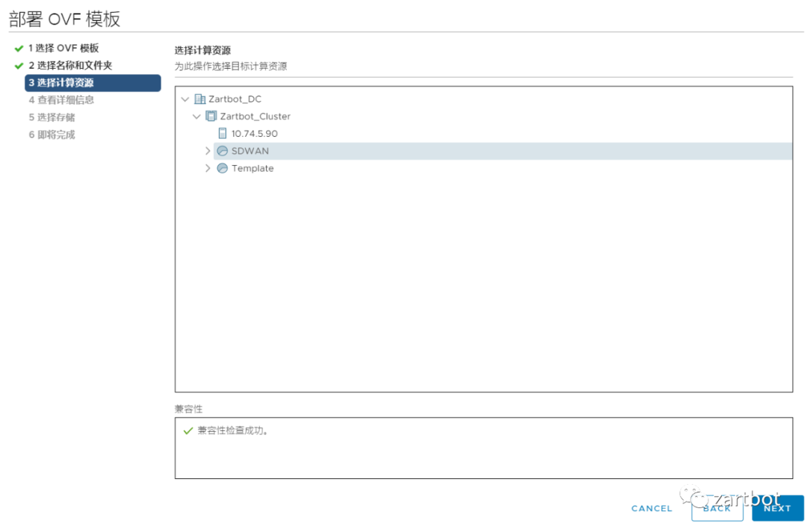The width and height of the screenshot is (807, 532).
Task: Click the 为此操作选择目标计算资源 description
Action: 231,66
